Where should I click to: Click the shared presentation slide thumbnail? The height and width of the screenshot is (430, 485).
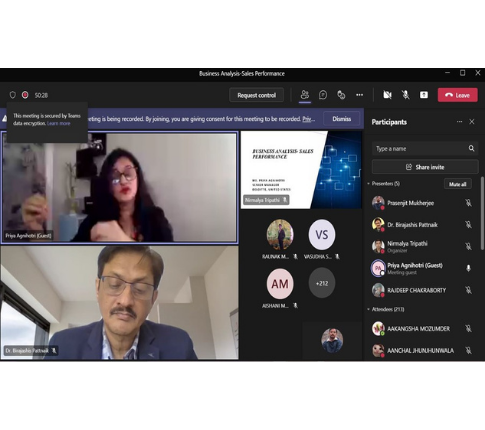tap(301, 170)
